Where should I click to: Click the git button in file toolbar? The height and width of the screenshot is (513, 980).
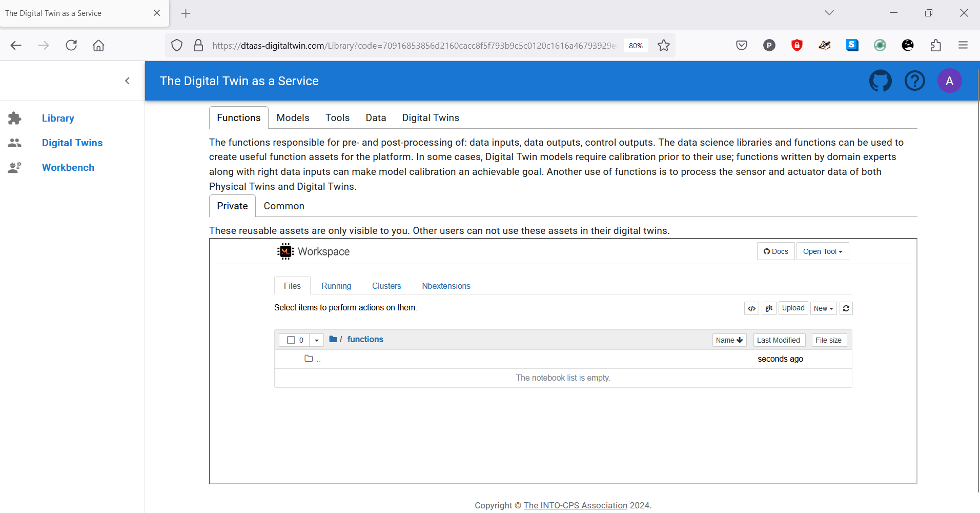[769, 308]
